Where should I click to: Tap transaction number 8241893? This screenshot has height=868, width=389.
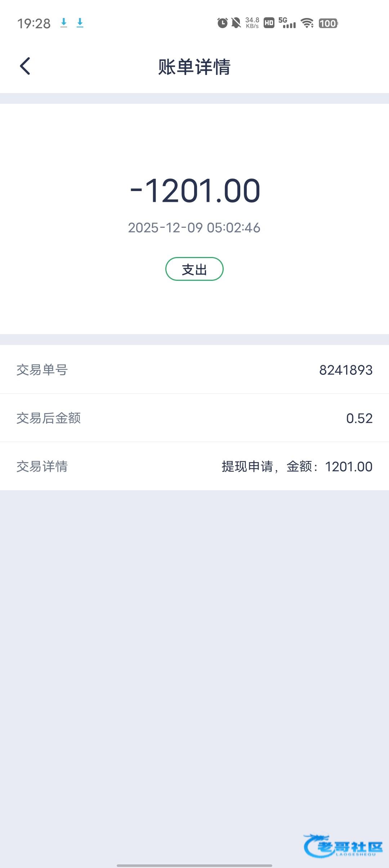(x=346, y=370)
